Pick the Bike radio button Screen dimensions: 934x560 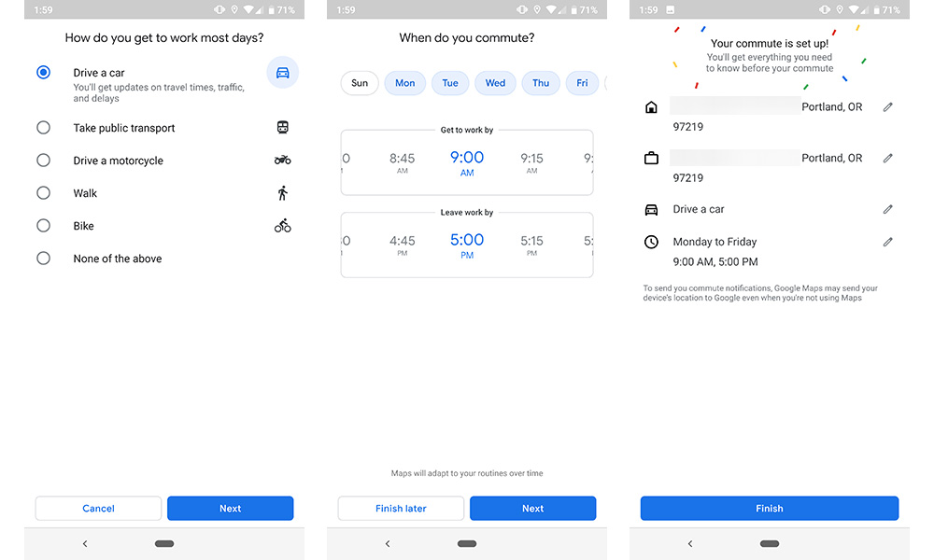pos(44,226)
